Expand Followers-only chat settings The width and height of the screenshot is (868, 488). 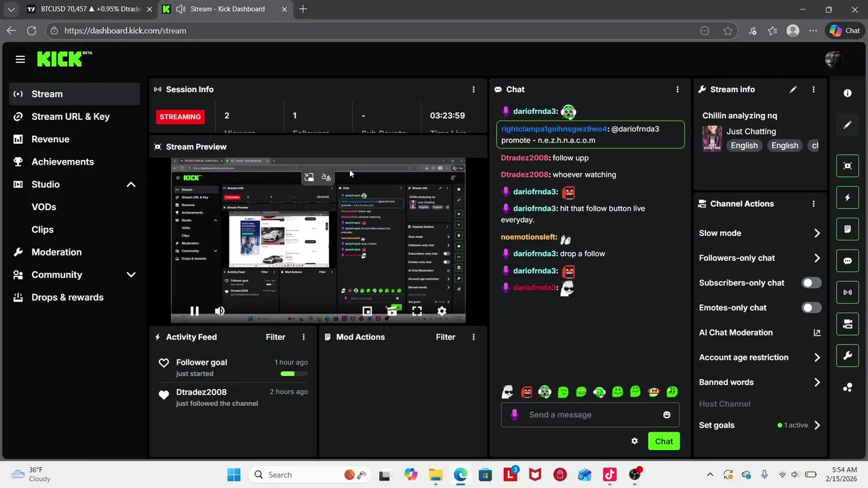click(x=816, y=258)
